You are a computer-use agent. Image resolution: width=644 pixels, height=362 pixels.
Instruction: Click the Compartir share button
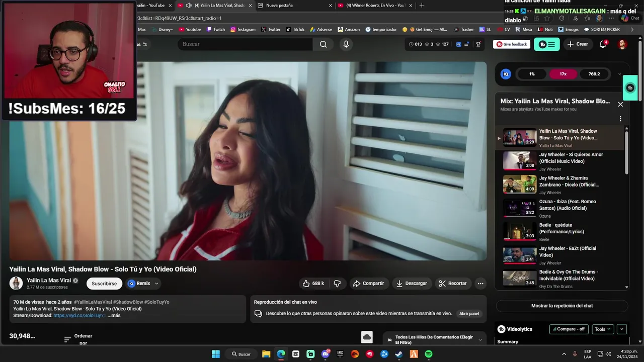pos(368,284)
